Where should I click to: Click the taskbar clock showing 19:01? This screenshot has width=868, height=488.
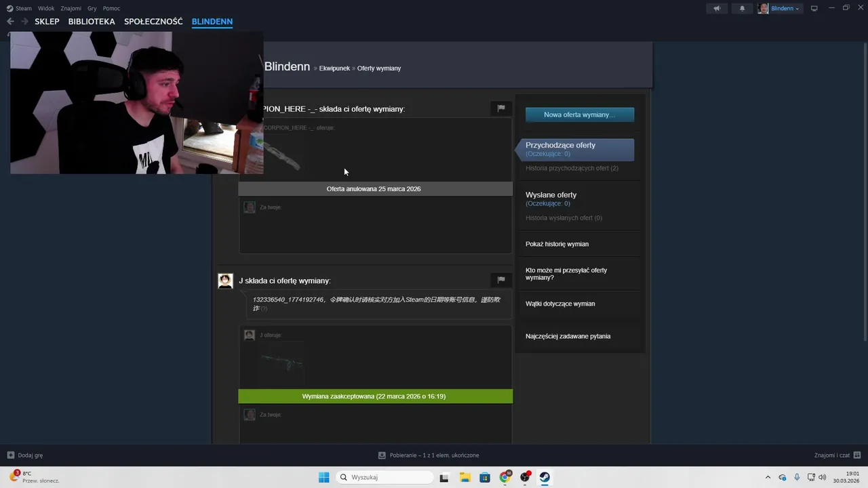pyautogui.click(x=846, y=477)
